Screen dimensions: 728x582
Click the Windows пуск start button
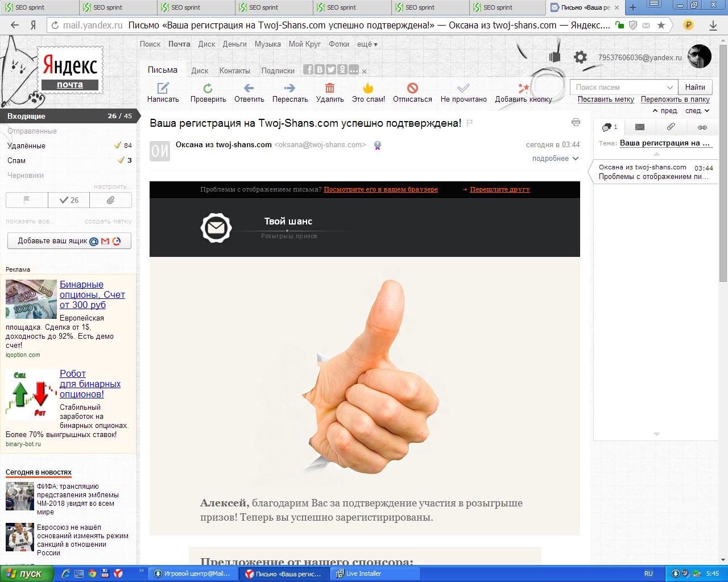pos(27,573)
